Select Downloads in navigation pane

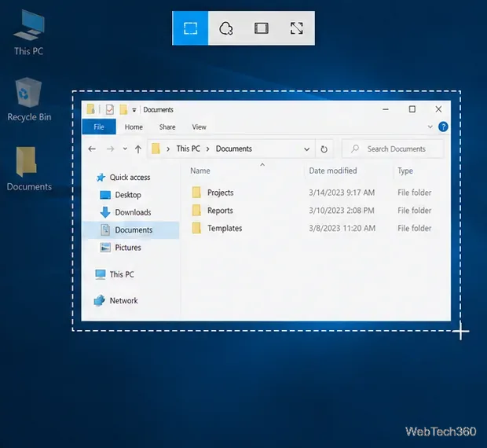(x=133, y=212)
